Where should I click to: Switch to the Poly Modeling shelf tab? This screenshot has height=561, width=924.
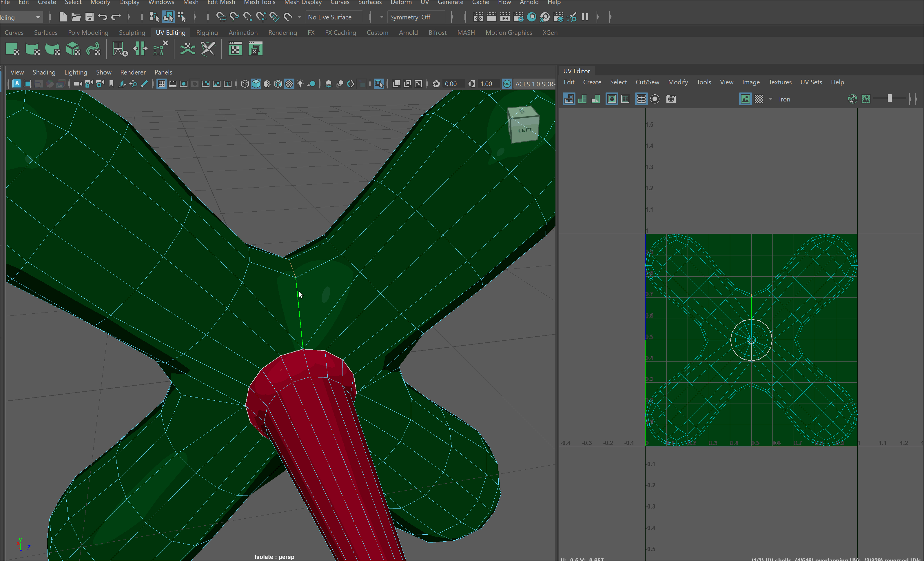[88, 33]
